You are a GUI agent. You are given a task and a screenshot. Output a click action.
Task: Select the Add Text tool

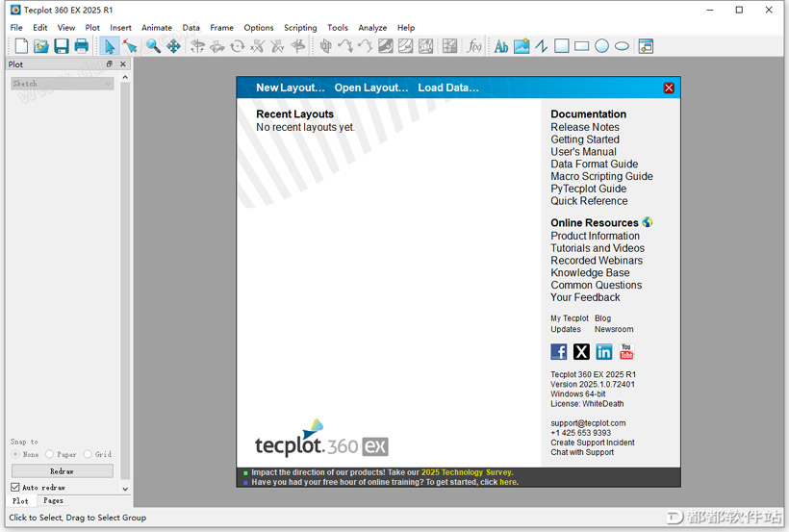pos(501,46)
